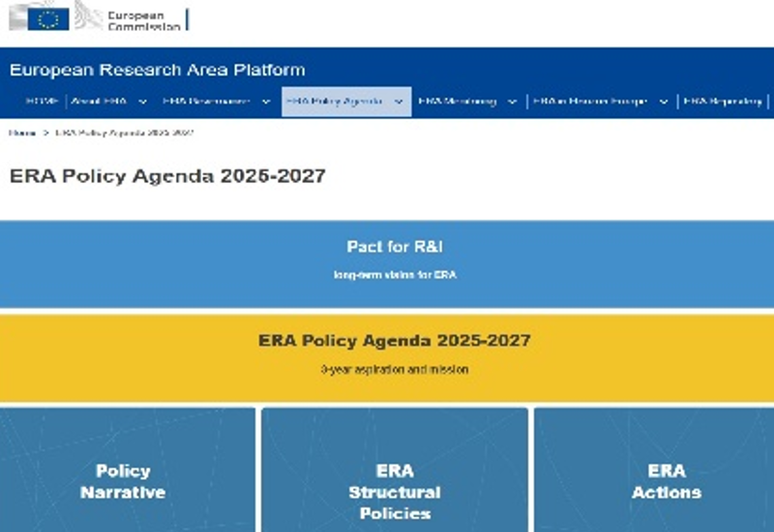
Task: Open the ERA Governance menu item
Action: (x=206, y=102)
